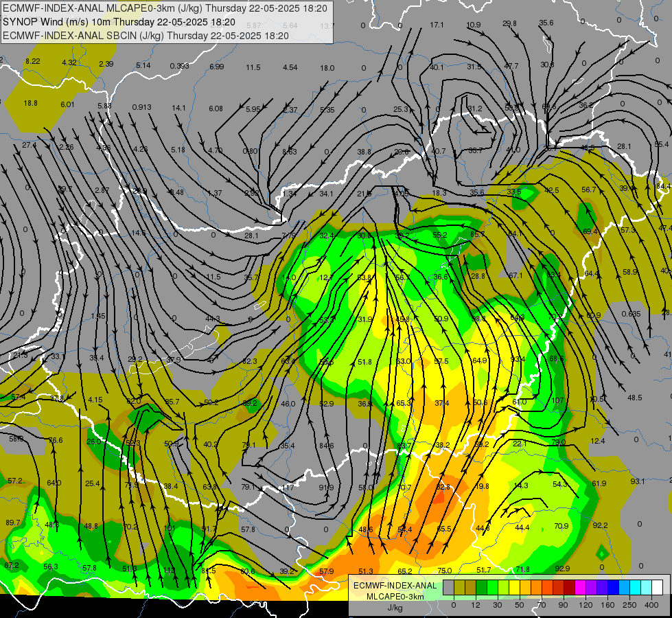Click the '14.3' data value

pyautogui.click(x=521, y=485)
